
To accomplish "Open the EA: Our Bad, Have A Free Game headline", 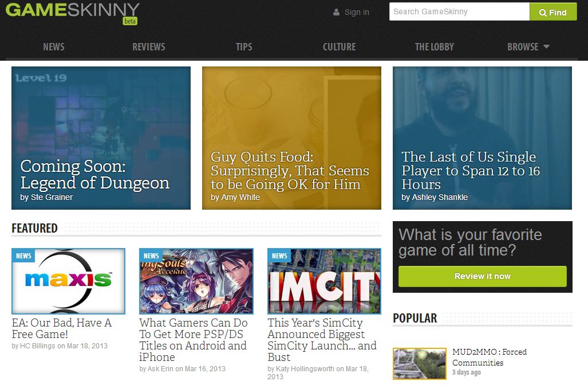I will (x=62, y=328).
